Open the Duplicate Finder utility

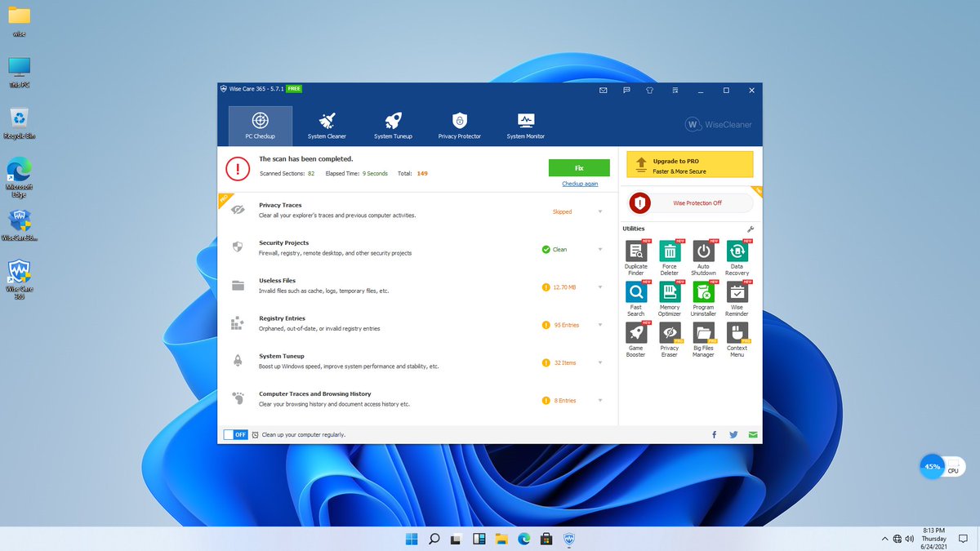pos(636,258)
